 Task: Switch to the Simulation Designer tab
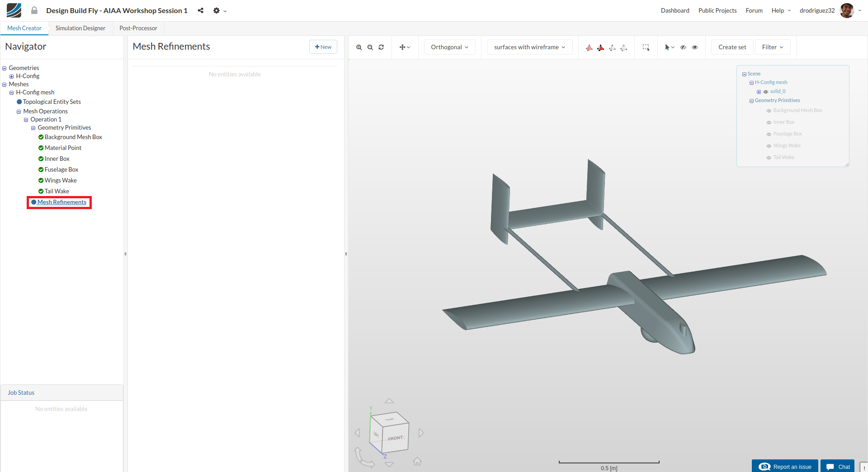click(80, 28)
